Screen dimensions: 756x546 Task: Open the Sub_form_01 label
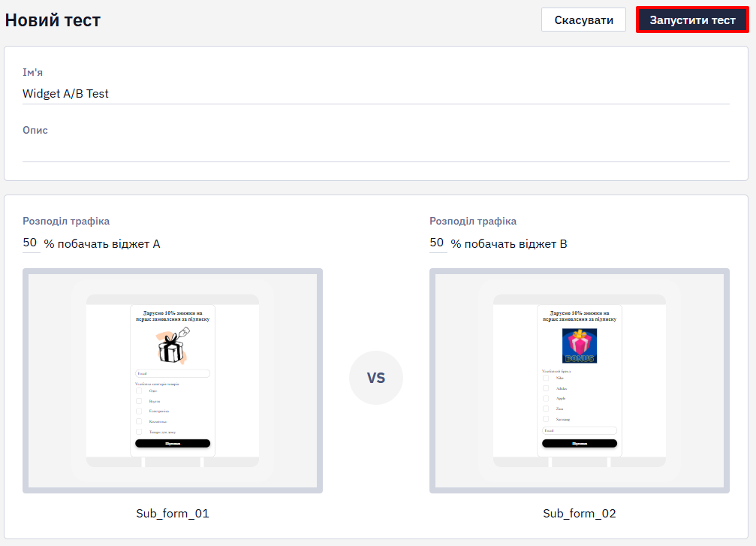point(173,514)
